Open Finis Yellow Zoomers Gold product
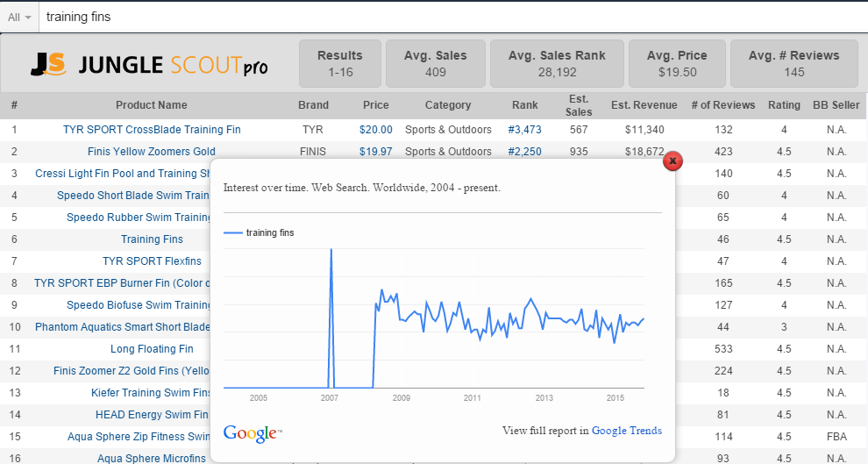868x464 pixels. coord(152,151)
